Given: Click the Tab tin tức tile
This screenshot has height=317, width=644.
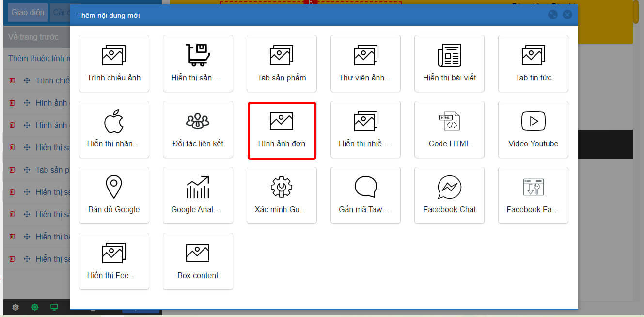Looking at the screenshot, I should point(533,63).
